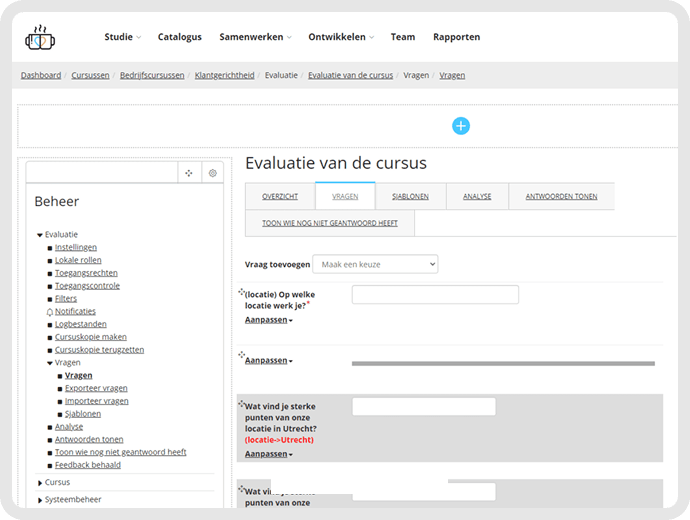
Task: Open the Aanpassen menu under the locatie question
Action: (x=268, y=320)
